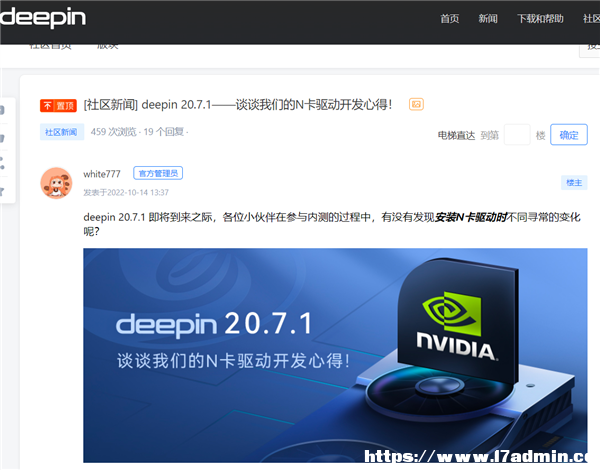Viewport: 600px width, 470px height.
Task: Click the orange image icon after the title
Action: point(416,104)
